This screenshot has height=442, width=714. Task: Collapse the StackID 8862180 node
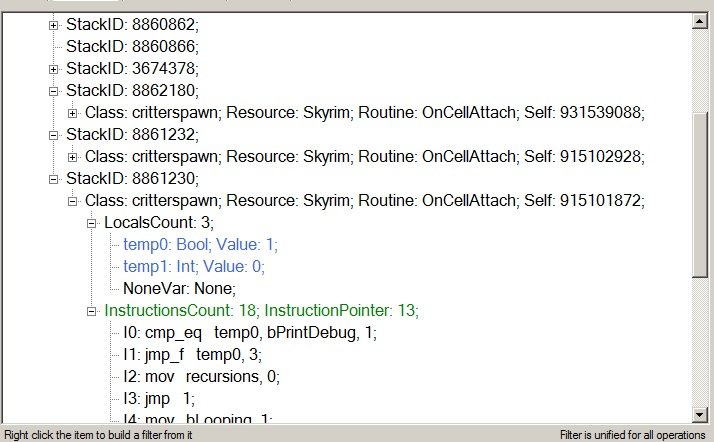pyautogui.click(x=53, y=91)
